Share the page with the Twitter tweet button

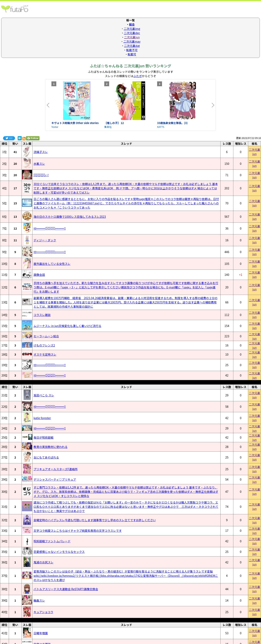point(9,138)
